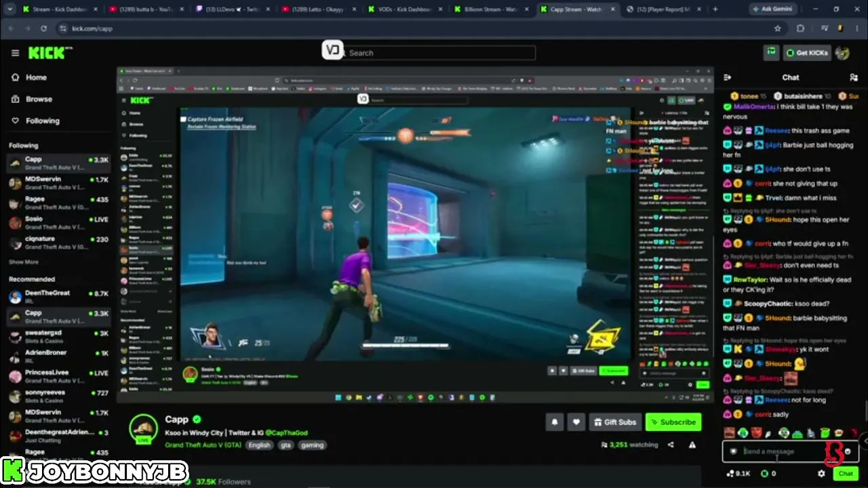Viewport: 868px width, 488px height.
Task: Open Ragee channel in Following list
Action: (x=58, y=203)
